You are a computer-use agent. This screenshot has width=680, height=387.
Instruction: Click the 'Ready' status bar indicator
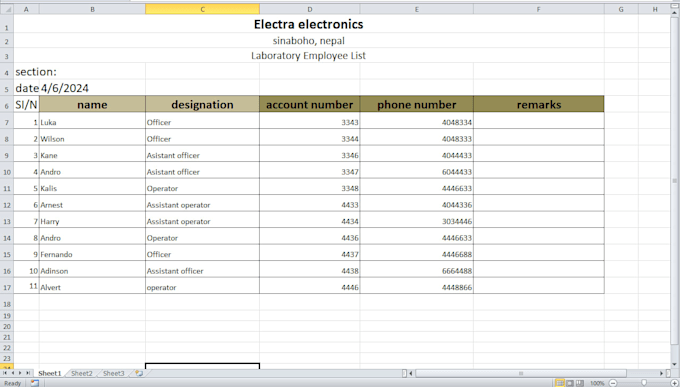coord(13,383)
